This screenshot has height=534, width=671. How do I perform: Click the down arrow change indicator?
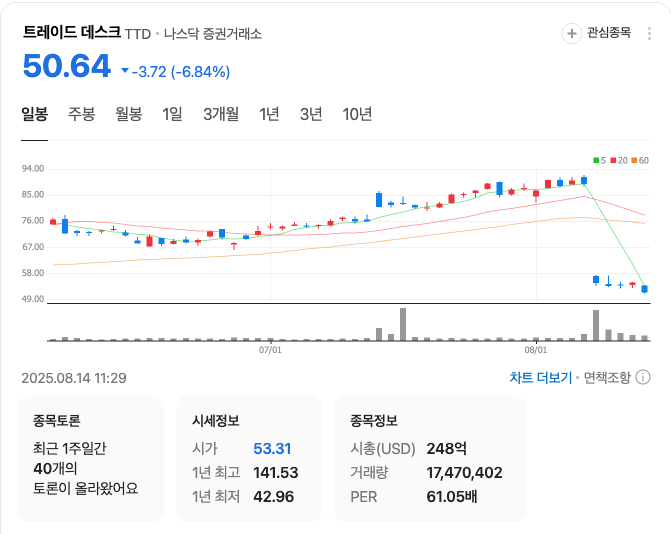coord(125,71)
